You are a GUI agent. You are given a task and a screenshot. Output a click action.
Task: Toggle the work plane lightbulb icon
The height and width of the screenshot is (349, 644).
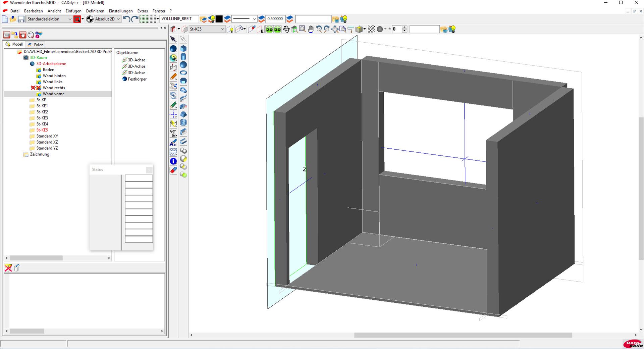point(230,30)
